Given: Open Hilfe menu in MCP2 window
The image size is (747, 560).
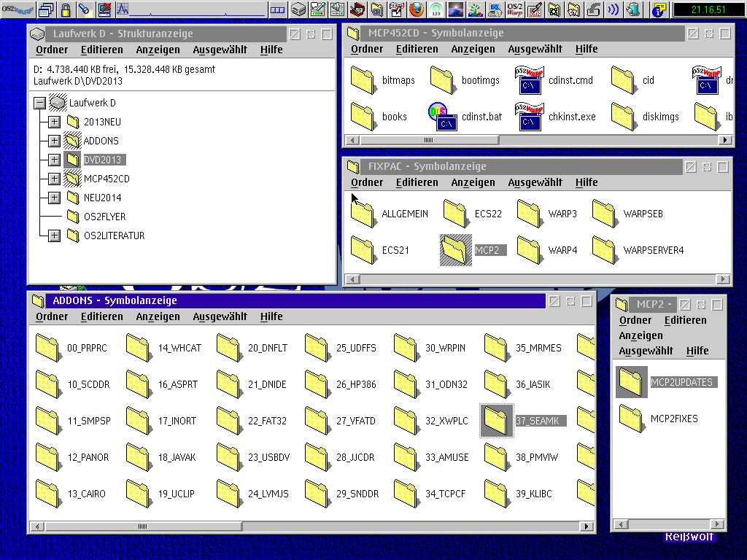Looking at the screenshot, I should [697, 351].
